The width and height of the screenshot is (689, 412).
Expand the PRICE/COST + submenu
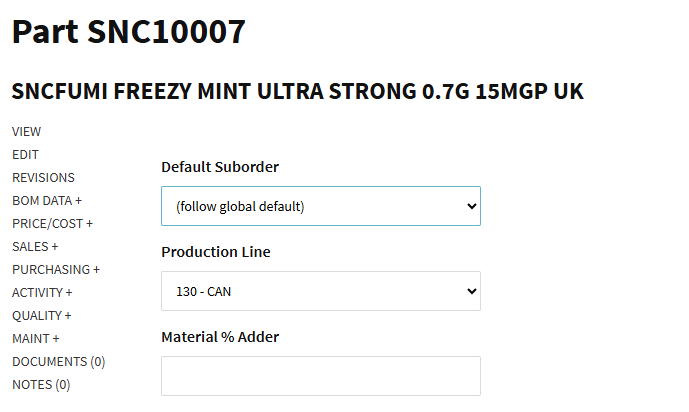52,224
